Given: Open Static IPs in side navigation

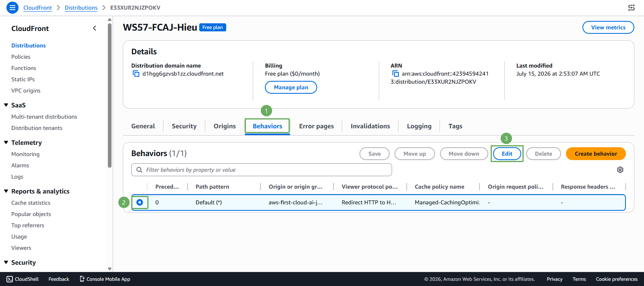Looking at the screenshot, I should [23, 79].
